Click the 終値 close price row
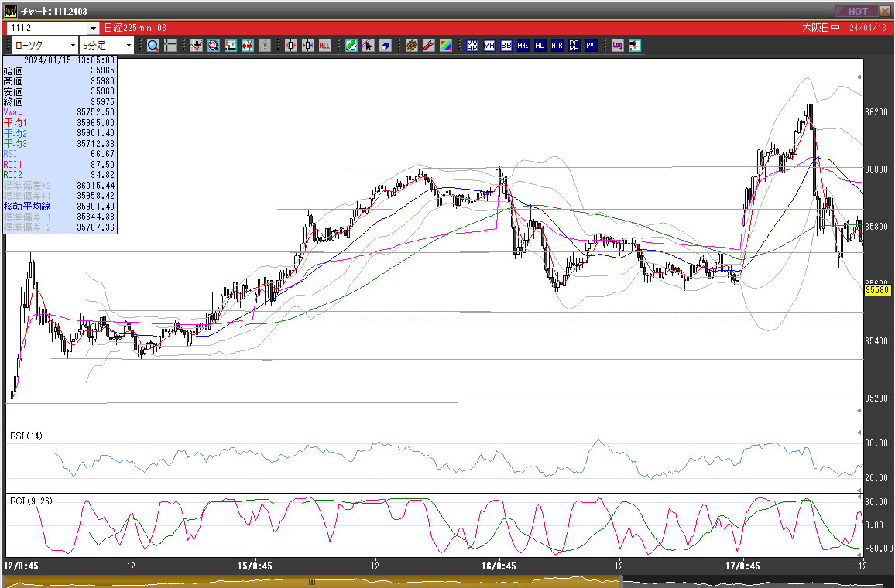 pyautogui.click(x=60, y=101)
